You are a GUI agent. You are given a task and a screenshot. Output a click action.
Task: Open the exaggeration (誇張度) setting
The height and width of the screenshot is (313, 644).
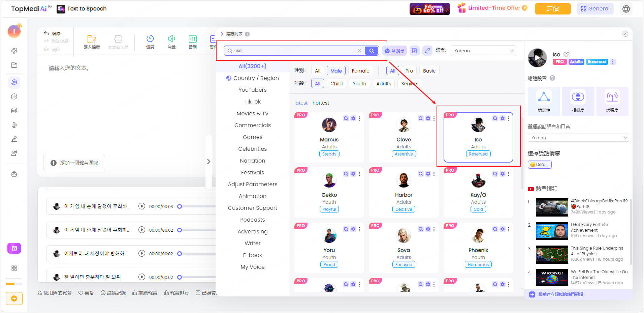pos(612,101)
